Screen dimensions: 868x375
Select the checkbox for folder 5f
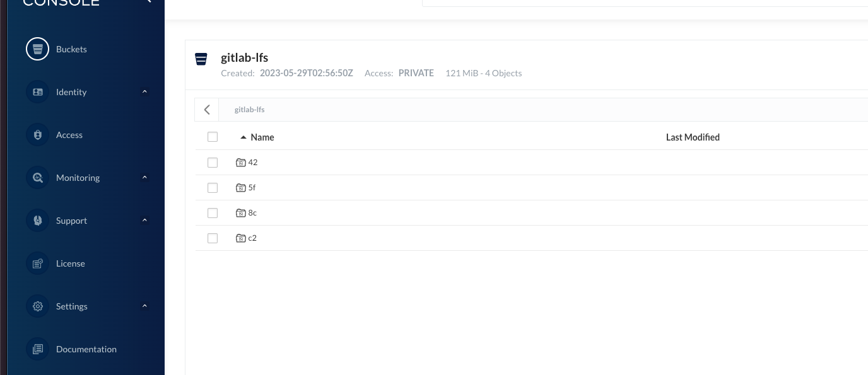pyautogui.click(x=213, y=188)
